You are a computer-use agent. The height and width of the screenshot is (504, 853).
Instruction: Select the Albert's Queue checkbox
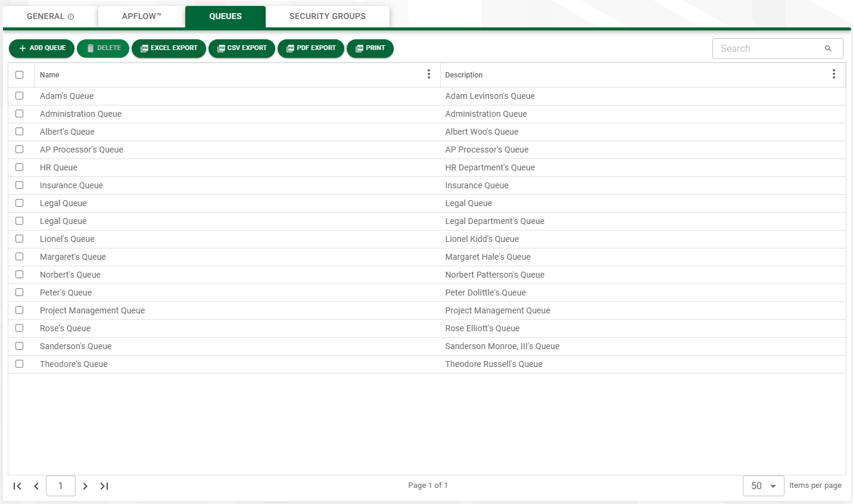[20, 131]
